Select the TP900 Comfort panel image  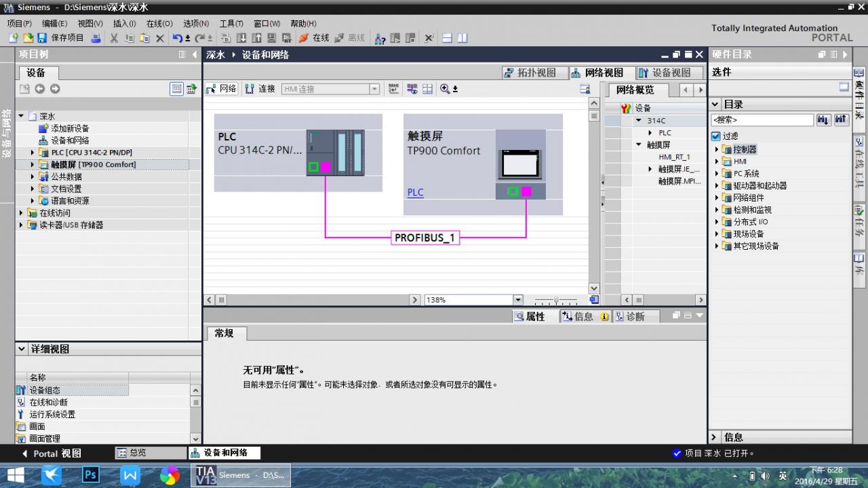(520, 164)
